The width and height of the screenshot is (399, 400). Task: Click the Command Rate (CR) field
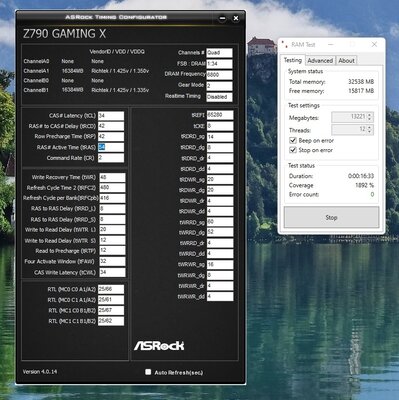111,158
